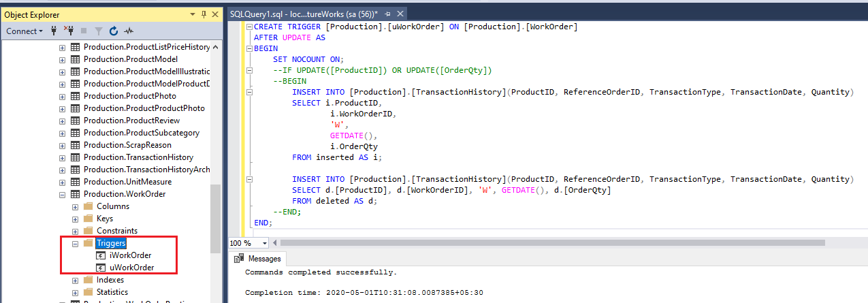Image resolution: width=868 pixels, height=303 pixels.
Task: Collapse the first INSERT INTO statement outline
Action: tap(249, 92)
